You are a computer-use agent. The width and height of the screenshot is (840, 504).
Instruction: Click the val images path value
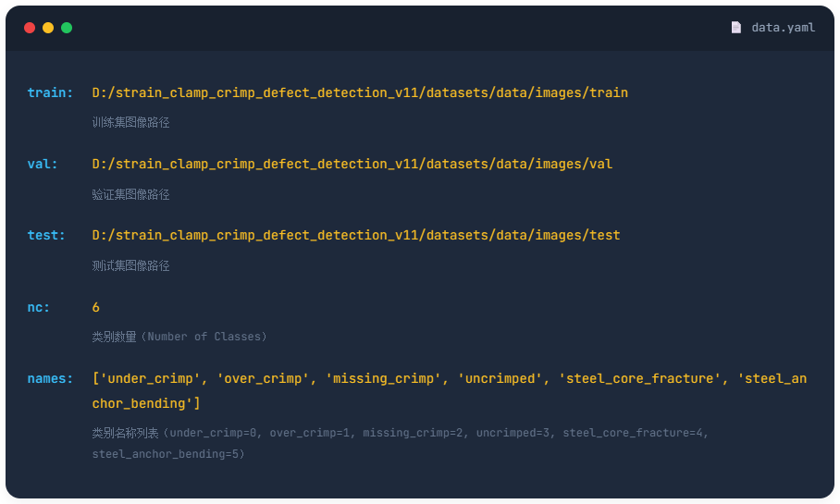pyautogui.click(x=352, y=164)
